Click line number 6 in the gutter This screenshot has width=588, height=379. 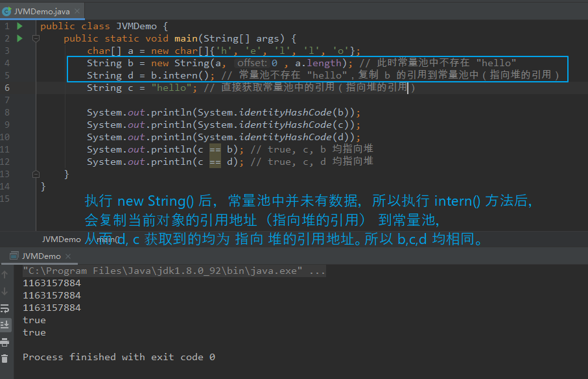point(6,88)
